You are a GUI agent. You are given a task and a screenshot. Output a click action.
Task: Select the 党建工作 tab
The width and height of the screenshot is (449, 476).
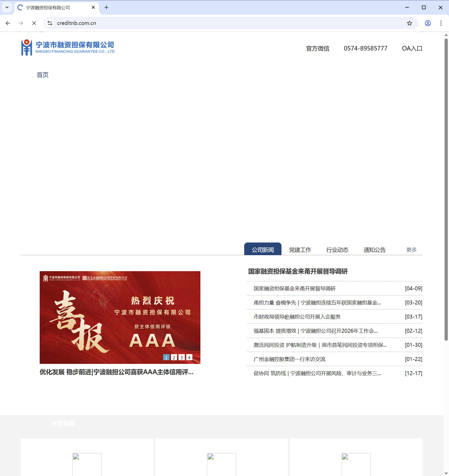[300, 250]
